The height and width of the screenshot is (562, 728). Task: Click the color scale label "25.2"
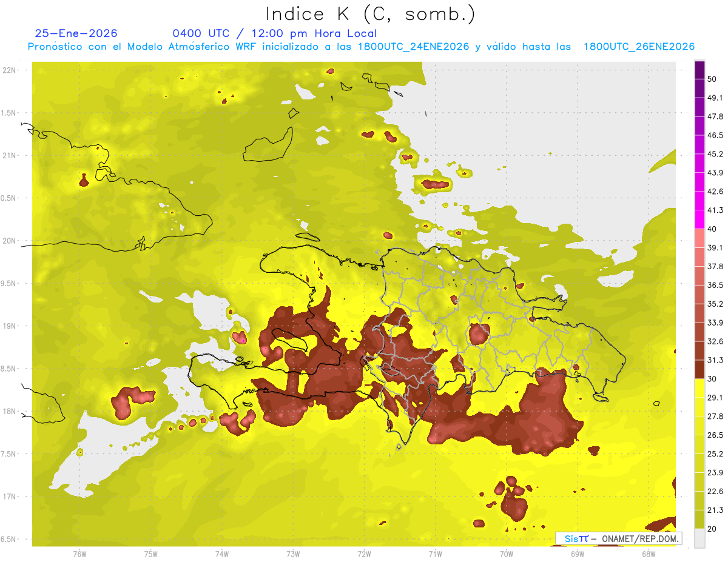[715, 454]
